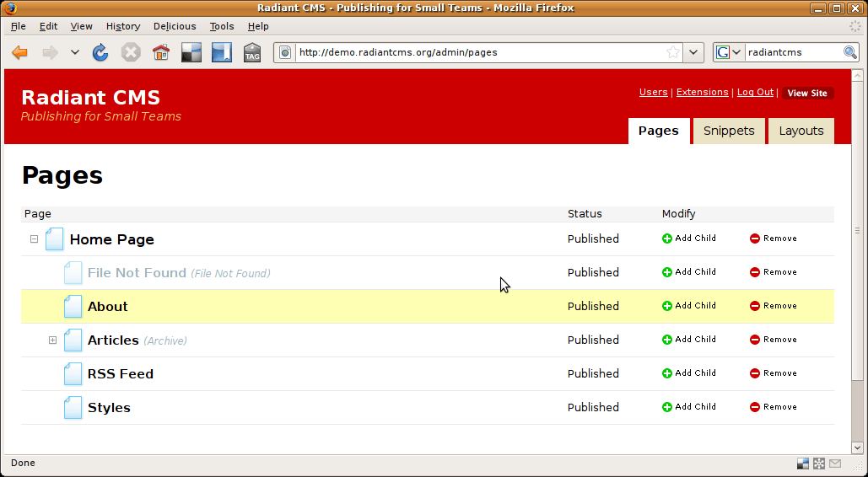Click the scrollbar up arrow
Screen dimensions: 868x477
(858, 76)
